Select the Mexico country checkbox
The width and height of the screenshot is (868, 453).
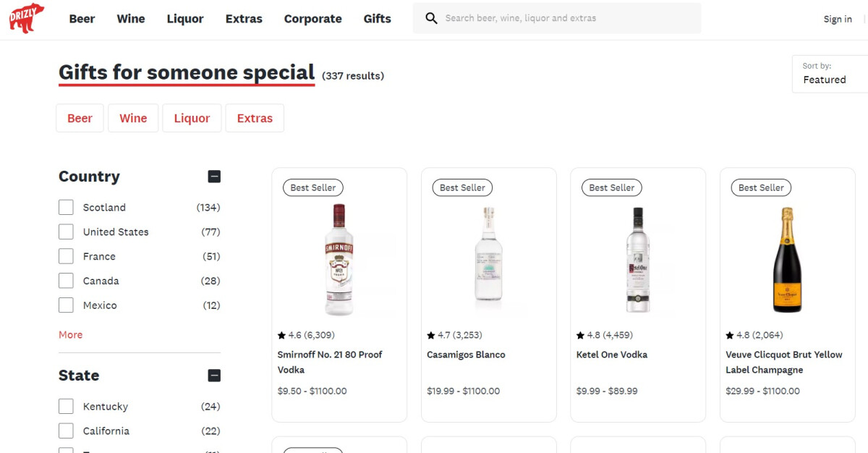tap(66, 305)
